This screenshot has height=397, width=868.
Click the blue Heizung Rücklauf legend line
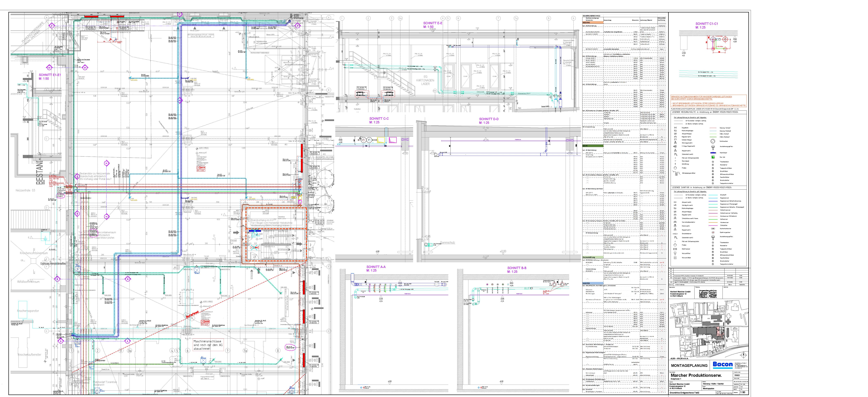tap(713, 131)
